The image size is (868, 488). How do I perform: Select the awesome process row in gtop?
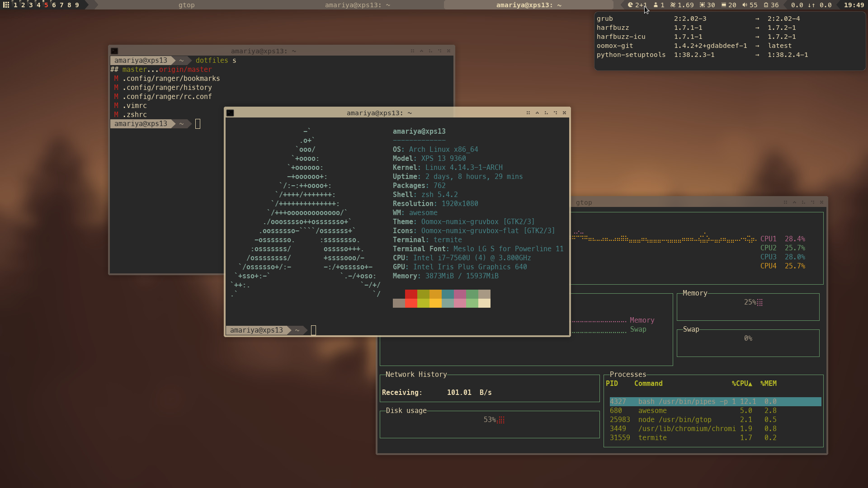(x=715, y=411)
